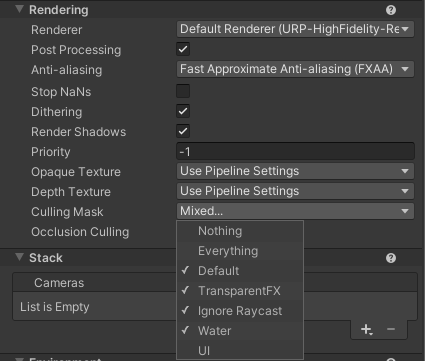Disable the Post Processing checkbox
This screenshot has width=425, height=361.
pos(183,49)
